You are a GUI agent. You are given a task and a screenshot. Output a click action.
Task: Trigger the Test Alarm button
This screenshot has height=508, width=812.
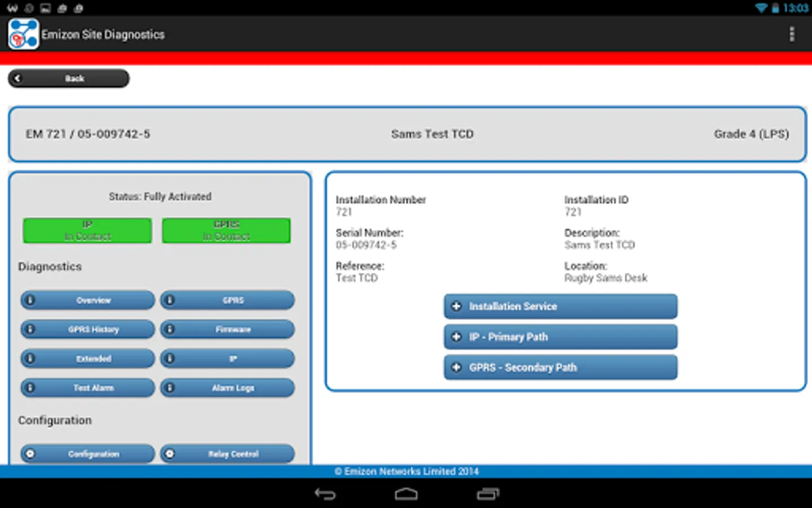click(87, 388)
